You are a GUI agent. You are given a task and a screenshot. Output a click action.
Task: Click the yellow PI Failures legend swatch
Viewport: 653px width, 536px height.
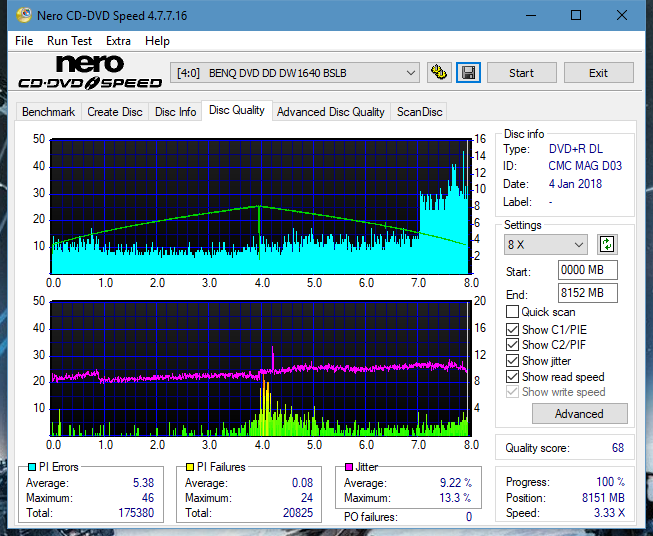(x=190, y=467)
